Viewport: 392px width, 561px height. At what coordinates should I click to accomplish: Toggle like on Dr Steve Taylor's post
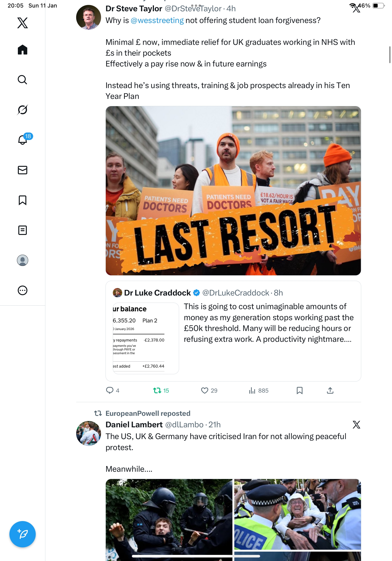(209, 390)
